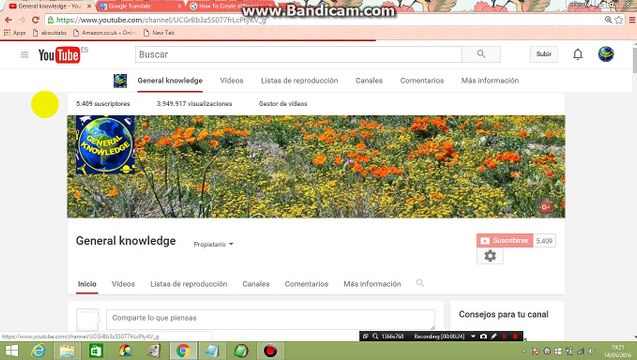The height and width of the screenshot is (360, 637).
Task: Open File Explorer from the taskbar
Action: (67, 351)
